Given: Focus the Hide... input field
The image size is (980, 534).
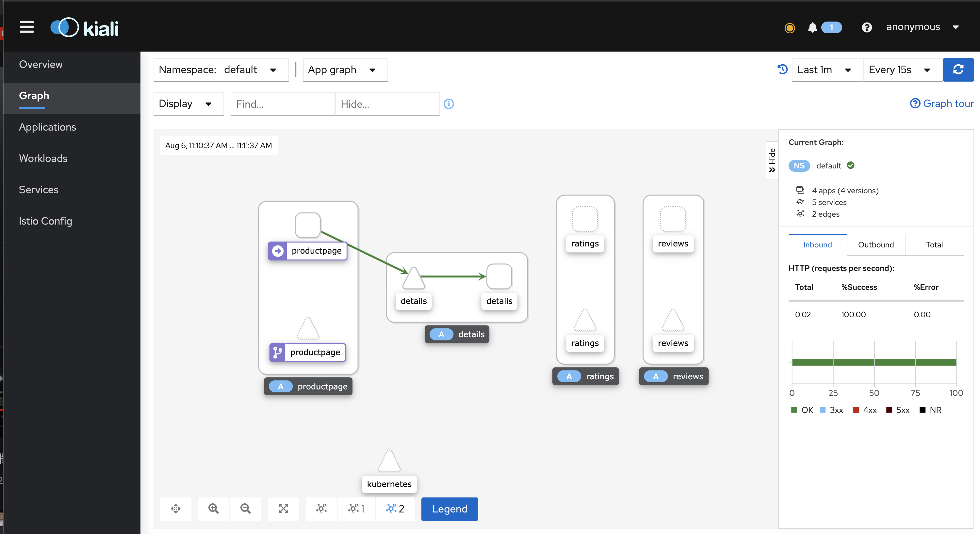Looking at the screenshot, I should 387,104.
